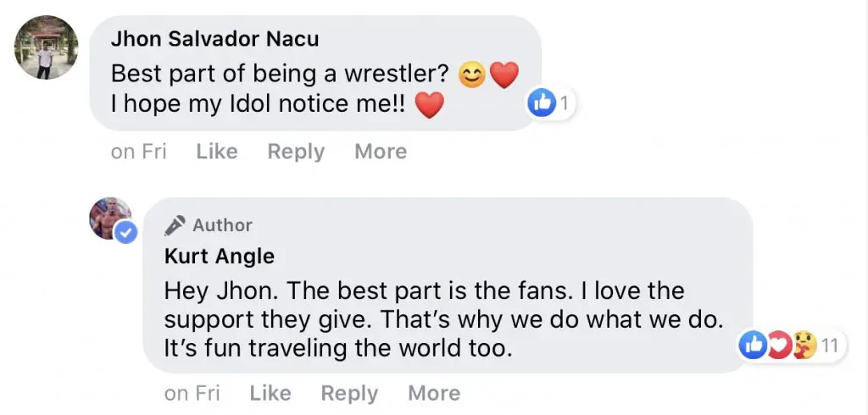Image resolution: width=868 pixels, height=415 pixels.
Task: Visit Kurt Angle's profile name link
Action: coord(220,256)
